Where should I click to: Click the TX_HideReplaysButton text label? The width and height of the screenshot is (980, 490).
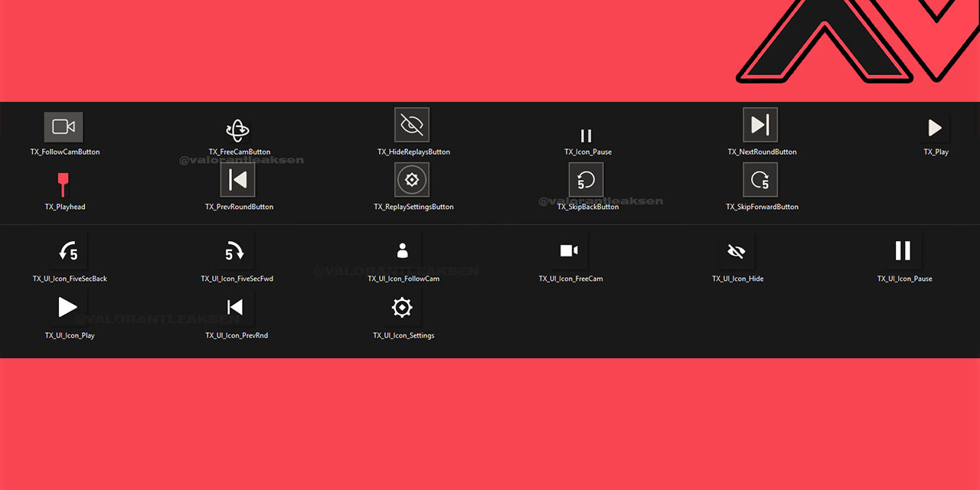pyautogui.click(x=413, y=152)
